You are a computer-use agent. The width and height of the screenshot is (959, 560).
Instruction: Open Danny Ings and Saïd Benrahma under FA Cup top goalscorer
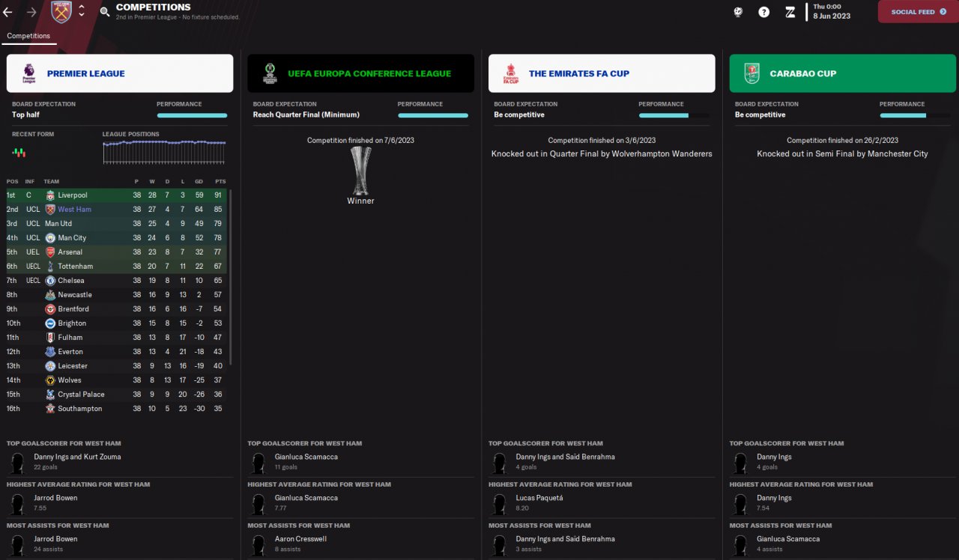click(x=566, y=457)
